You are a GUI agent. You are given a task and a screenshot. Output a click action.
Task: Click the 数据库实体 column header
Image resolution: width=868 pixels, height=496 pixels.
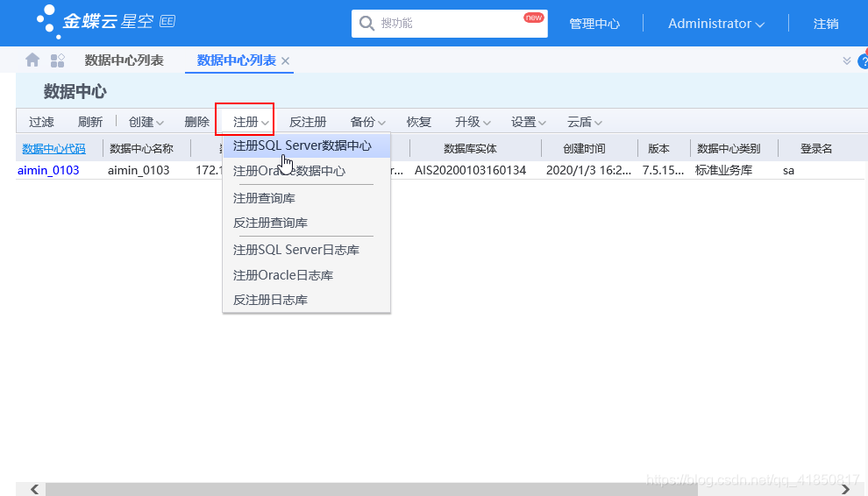point(471,148)
